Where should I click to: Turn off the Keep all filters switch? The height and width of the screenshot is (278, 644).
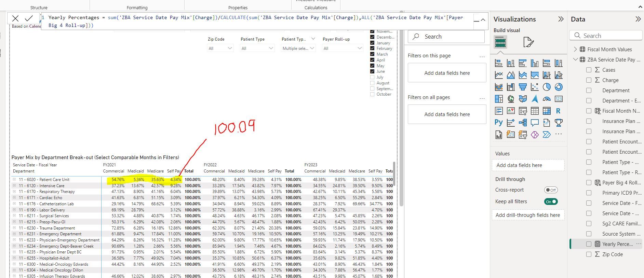(551, 201)
